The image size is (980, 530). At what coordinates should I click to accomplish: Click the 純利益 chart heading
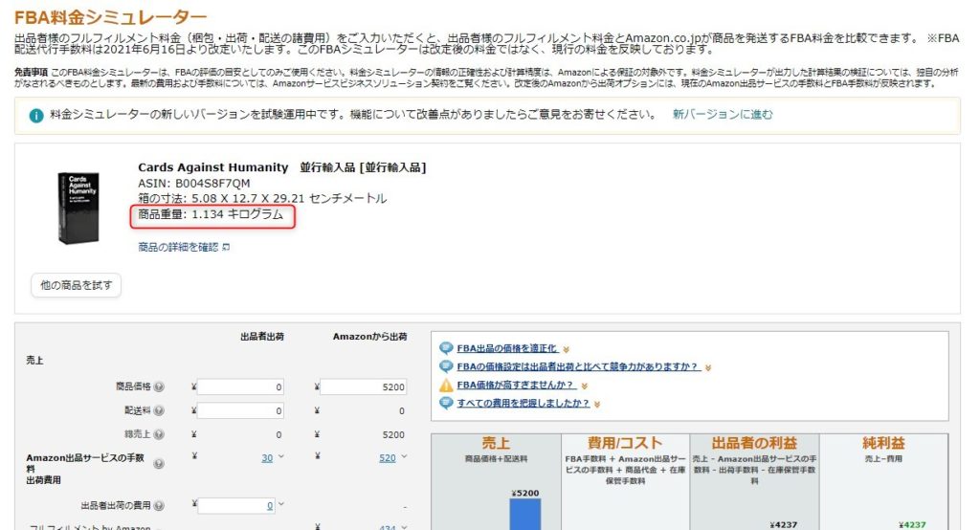pos(883,443)
